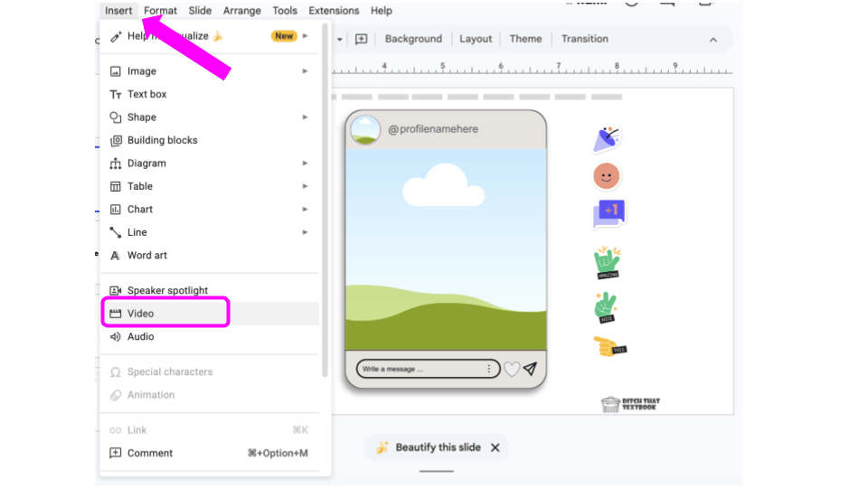This screenshot has width=868, height=488.
Task: Choose Table menu entry
Action: [210, 186]
